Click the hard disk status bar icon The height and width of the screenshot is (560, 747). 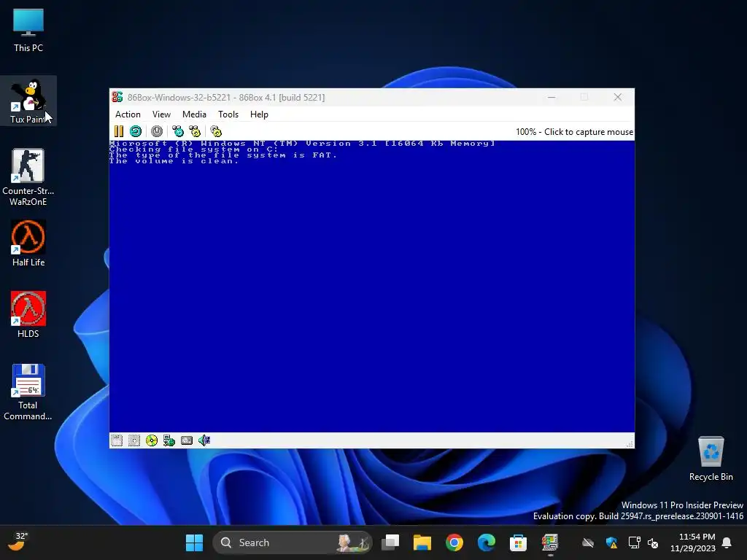(187, 440)
